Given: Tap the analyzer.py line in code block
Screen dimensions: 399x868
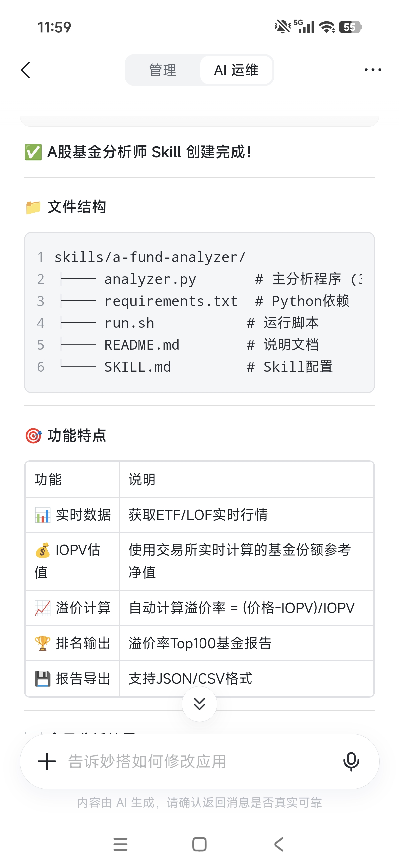Looking at the screenshot, I should (x=150, y=279).
